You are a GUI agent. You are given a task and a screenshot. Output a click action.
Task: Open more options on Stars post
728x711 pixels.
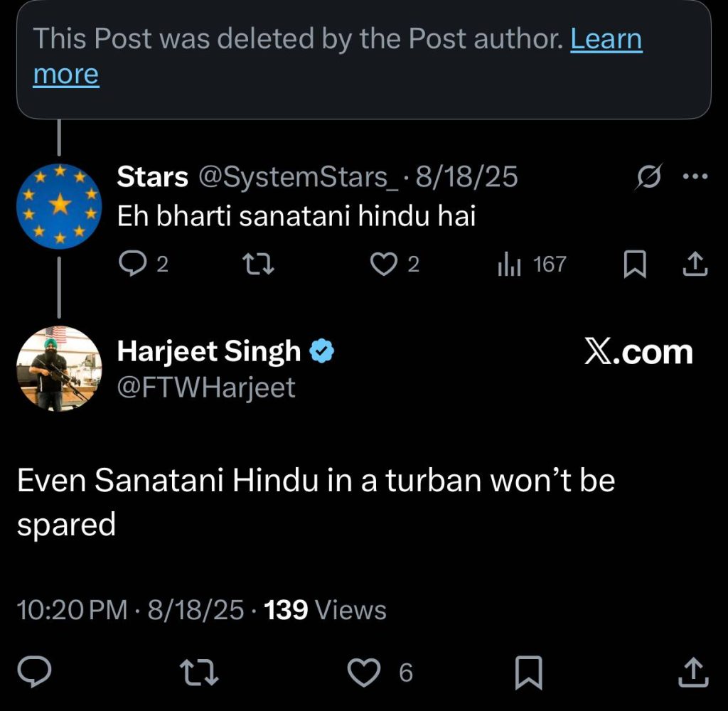click(695, 177)
